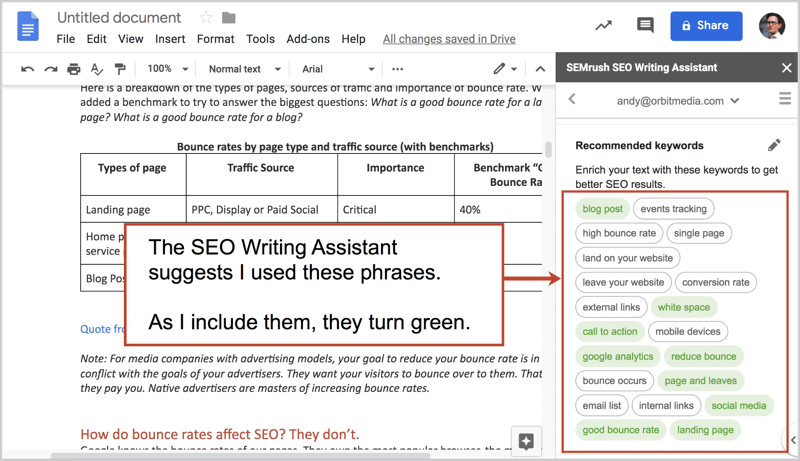Click the 'email list' keyword chip
The image size is (800, 461).
(x=602, y=405)
